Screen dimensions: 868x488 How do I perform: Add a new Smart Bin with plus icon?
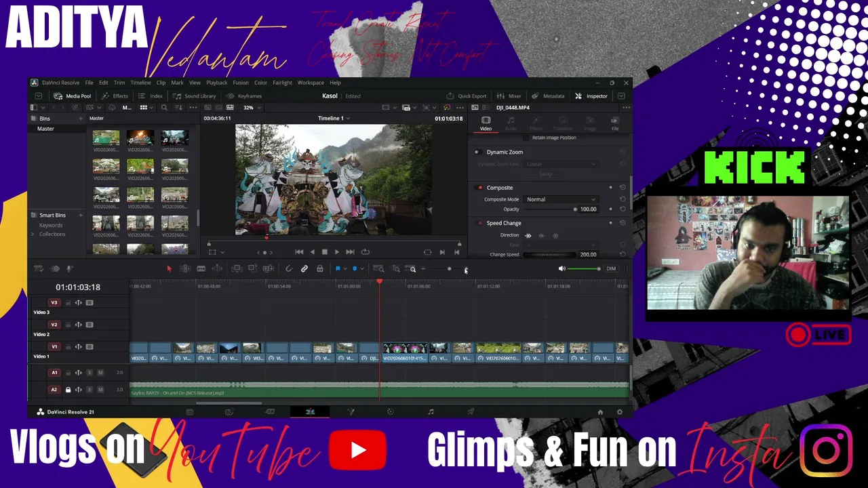click(x=81, y=216)
